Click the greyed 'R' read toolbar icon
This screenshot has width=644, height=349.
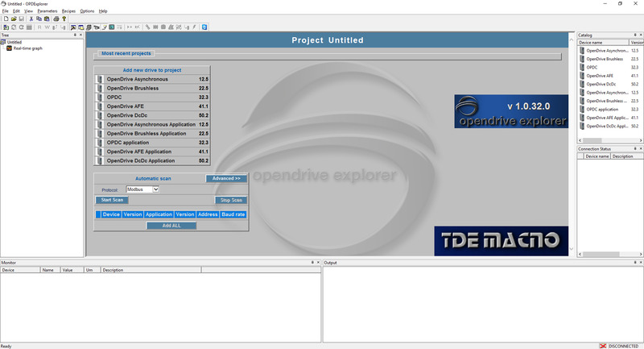click(x=39, y=27)
